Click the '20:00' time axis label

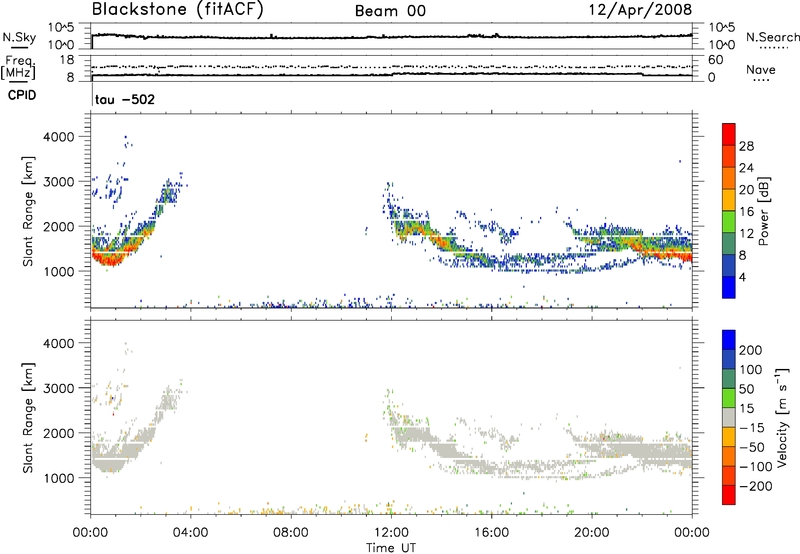click(x=591, y=533)
